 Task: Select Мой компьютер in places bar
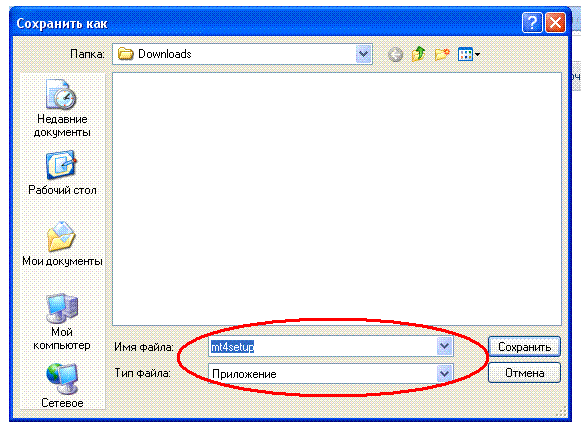(62, 322)
